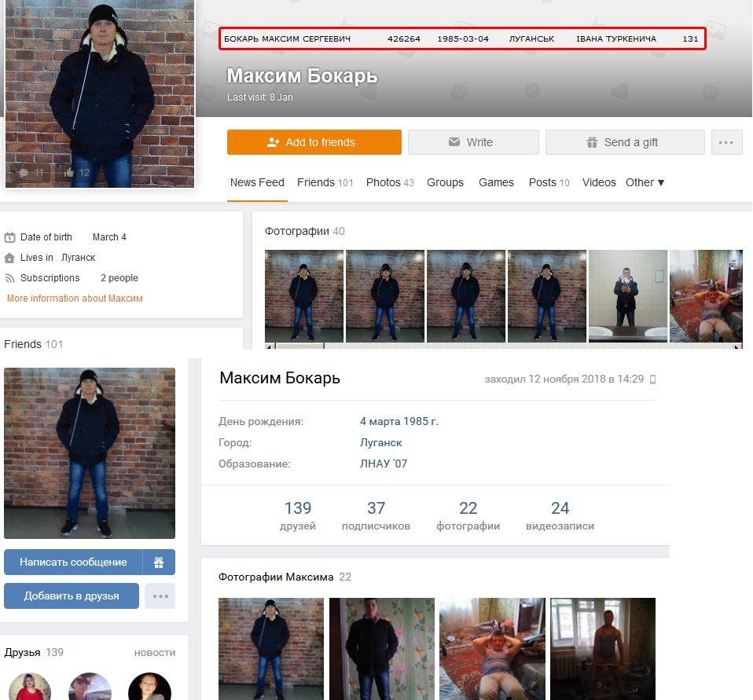Click the right arrow of the photo strip scrollbar
Viewport: 753px width, 700px height.
[737, 346]
